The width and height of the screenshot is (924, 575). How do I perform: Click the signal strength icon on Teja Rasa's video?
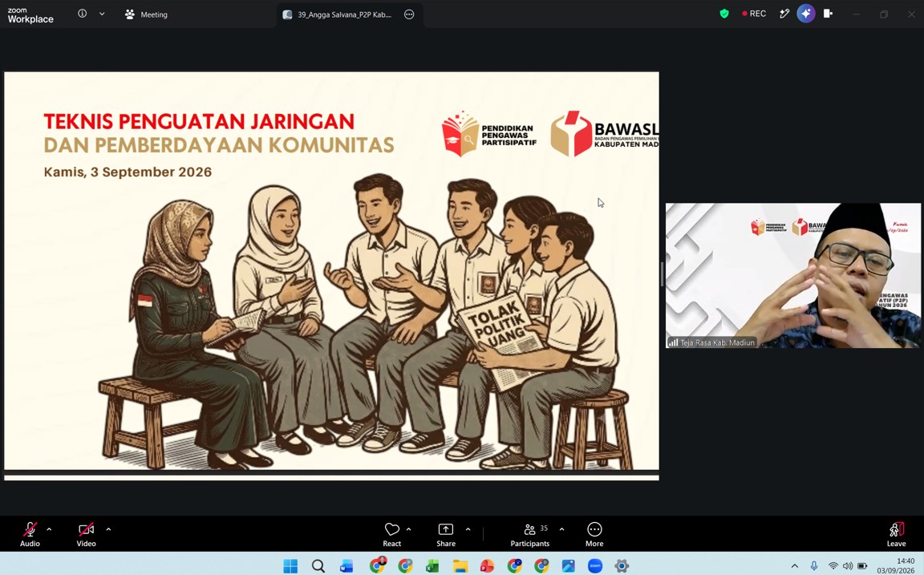[x=673, y=342]
